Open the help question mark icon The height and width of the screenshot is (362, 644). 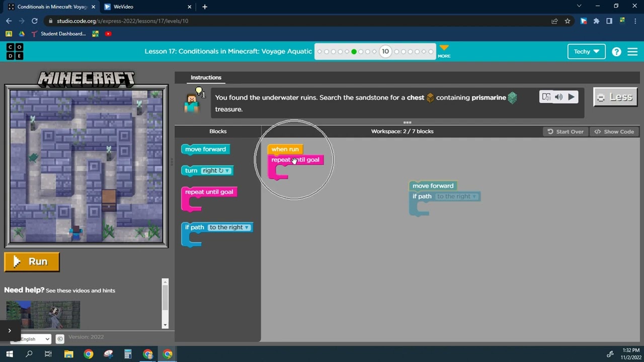[616, 52]
